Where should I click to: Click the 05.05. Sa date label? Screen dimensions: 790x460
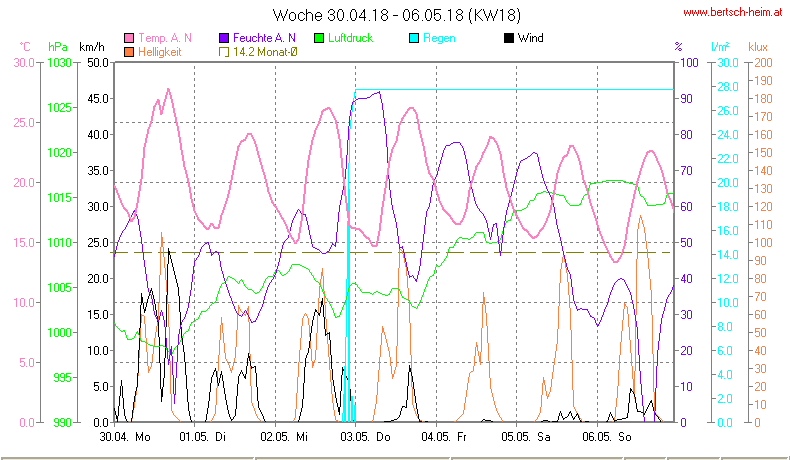(526, 437)
